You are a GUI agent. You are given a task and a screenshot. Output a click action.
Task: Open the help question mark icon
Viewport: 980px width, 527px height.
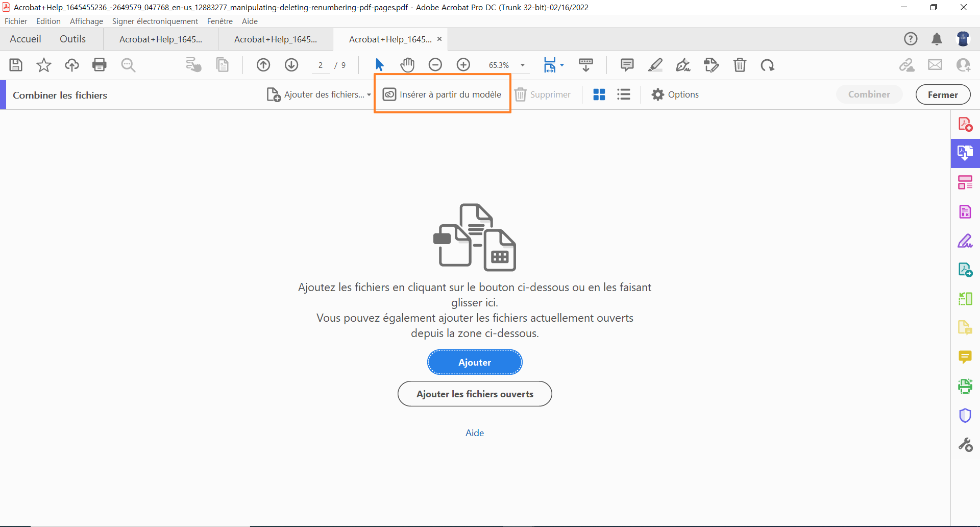pyautogui.click(x=911, y=39)
